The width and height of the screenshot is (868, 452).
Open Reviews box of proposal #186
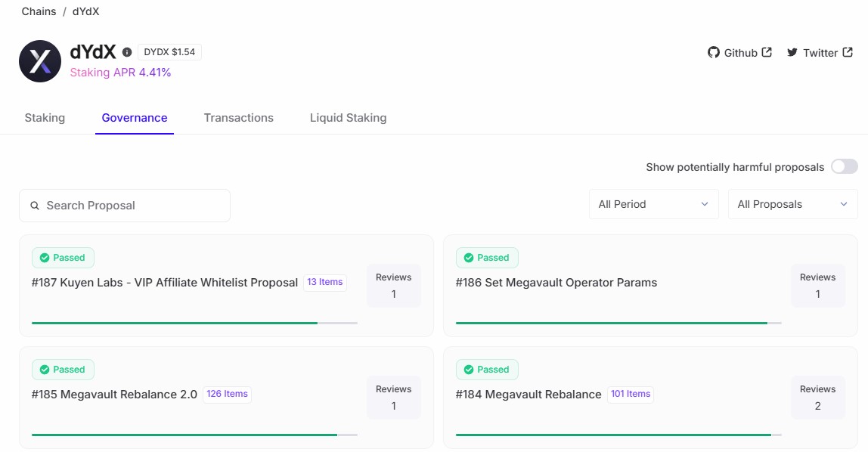point(817,286)
